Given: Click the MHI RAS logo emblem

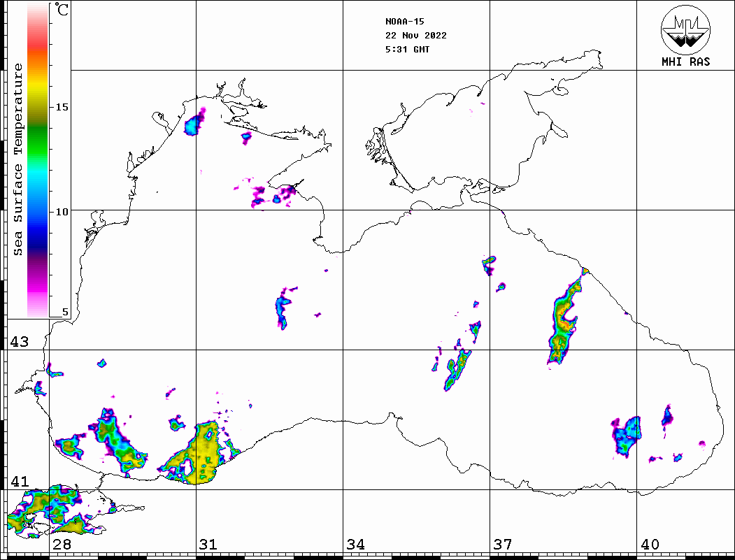Looking at the screenshot, I should click(x=686, y=29).
